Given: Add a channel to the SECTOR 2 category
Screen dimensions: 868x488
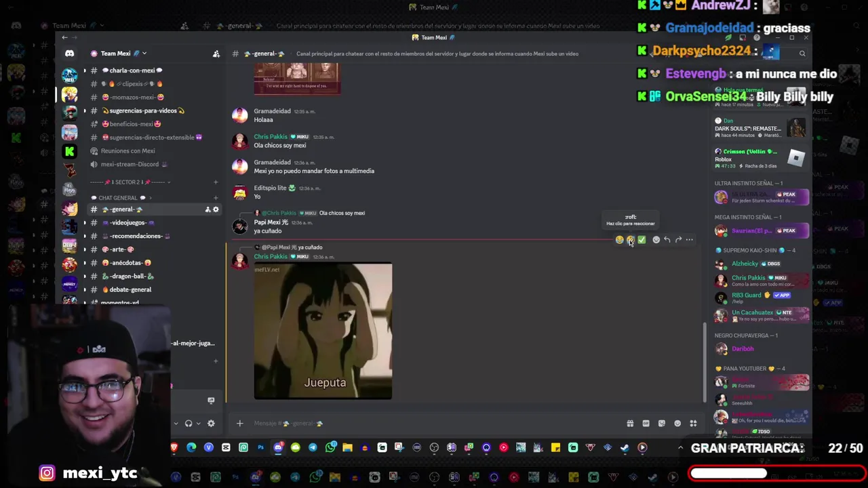Looking at the screenshot, I should [x=216, y=182].
